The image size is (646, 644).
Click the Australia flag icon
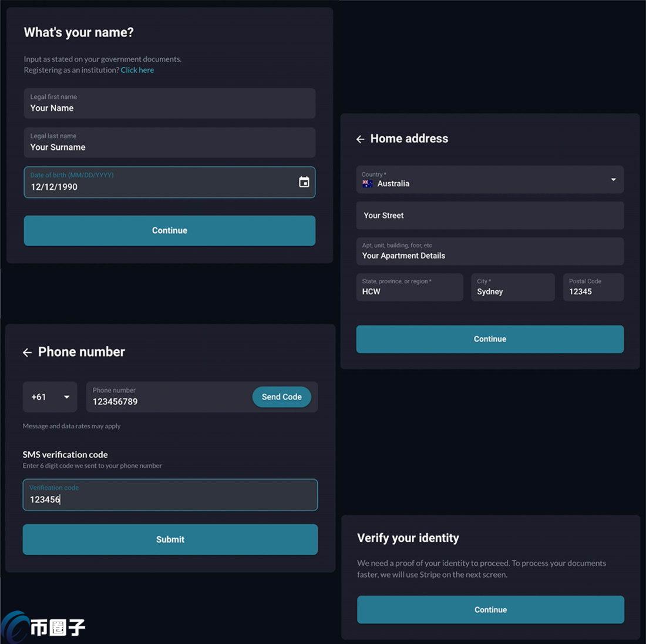tap(368, 184)
